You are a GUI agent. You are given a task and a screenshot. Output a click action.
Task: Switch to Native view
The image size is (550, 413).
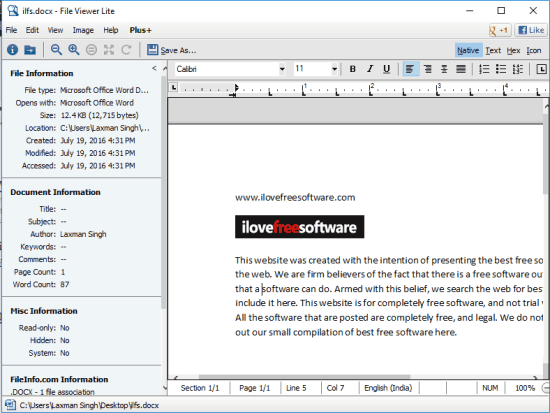pyautogui.click(x=468, y=51)
